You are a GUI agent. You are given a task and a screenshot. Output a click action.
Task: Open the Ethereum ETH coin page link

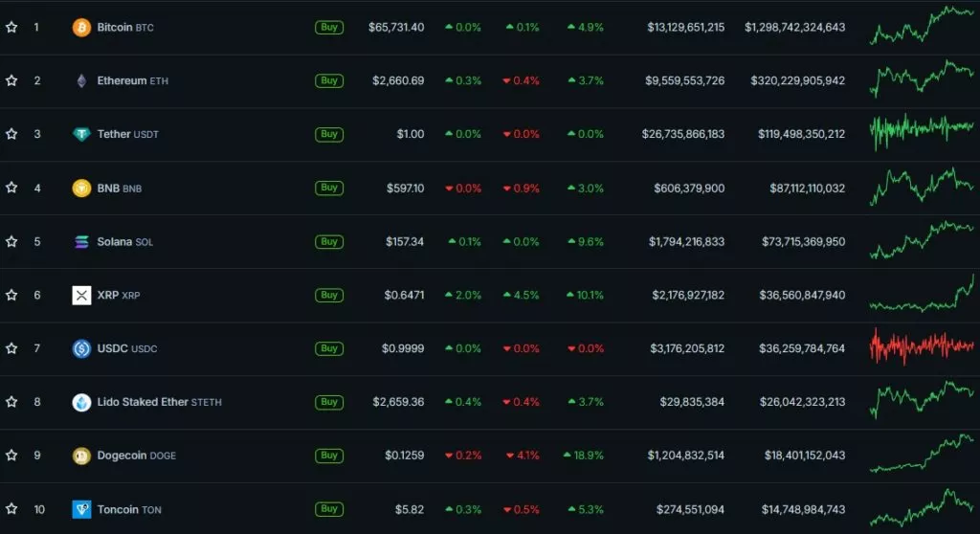[132, 81]
